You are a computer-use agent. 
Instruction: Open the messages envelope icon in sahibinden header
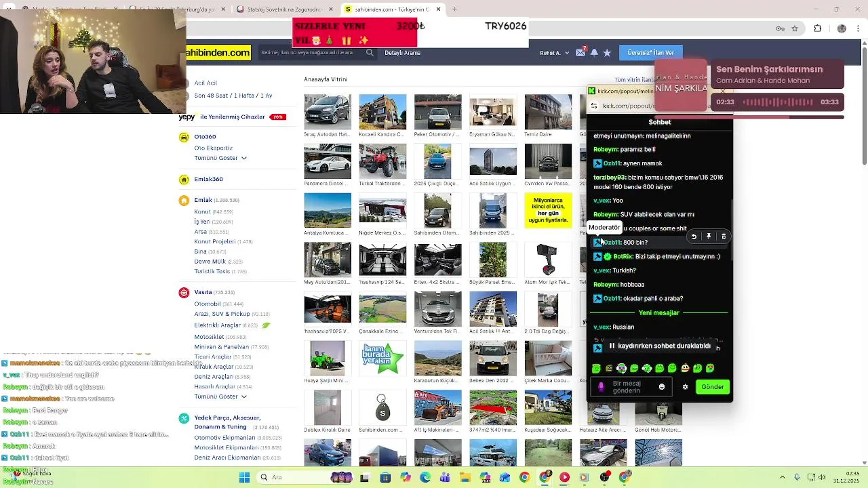pyautogui.click(x=582, y=52)
